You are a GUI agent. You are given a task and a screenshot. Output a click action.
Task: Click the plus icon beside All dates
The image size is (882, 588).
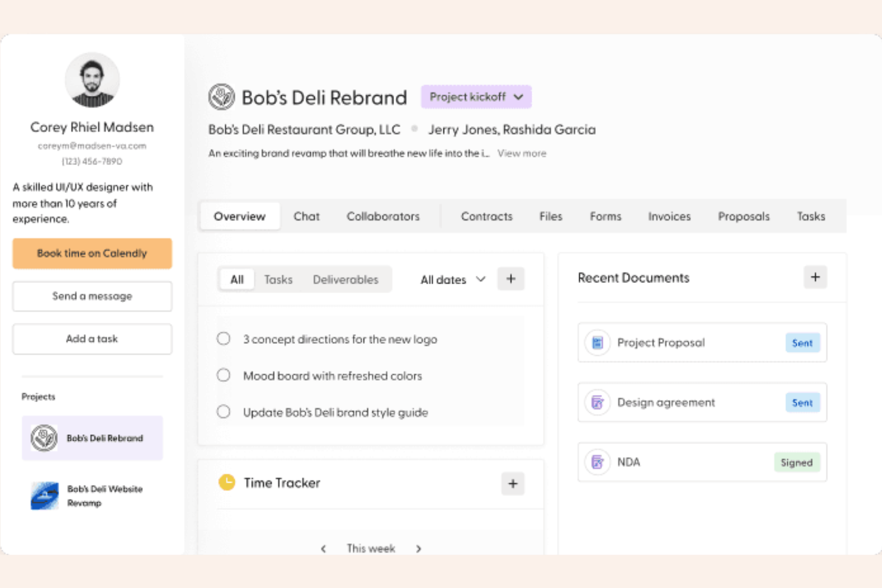click(x=511, y=279)
